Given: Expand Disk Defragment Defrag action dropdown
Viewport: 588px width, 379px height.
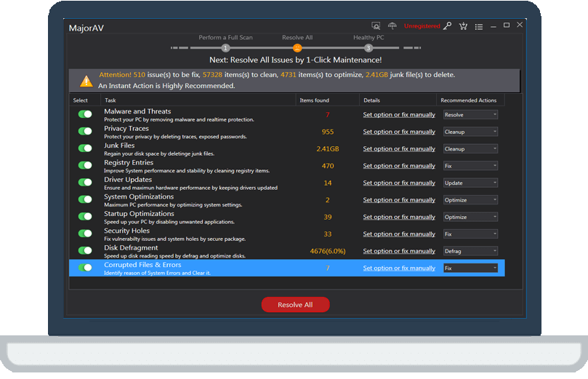Looking at the screenshot, I should [x=471, y=251].
